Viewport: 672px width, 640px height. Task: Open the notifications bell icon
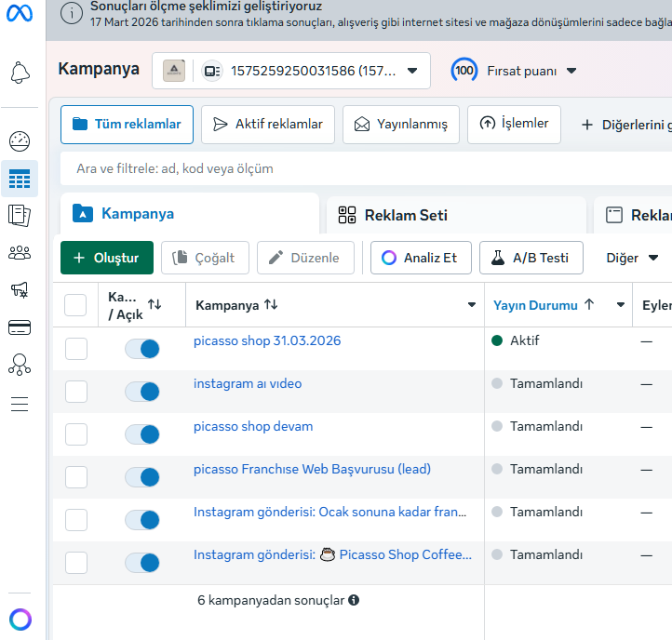pyautogui.click(x=20, y=73)
